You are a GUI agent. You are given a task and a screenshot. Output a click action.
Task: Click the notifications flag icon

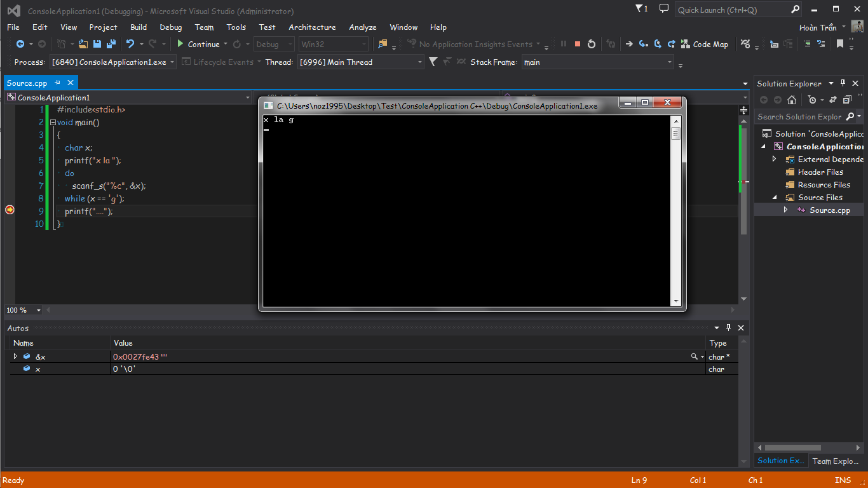(x=642, y=9)
